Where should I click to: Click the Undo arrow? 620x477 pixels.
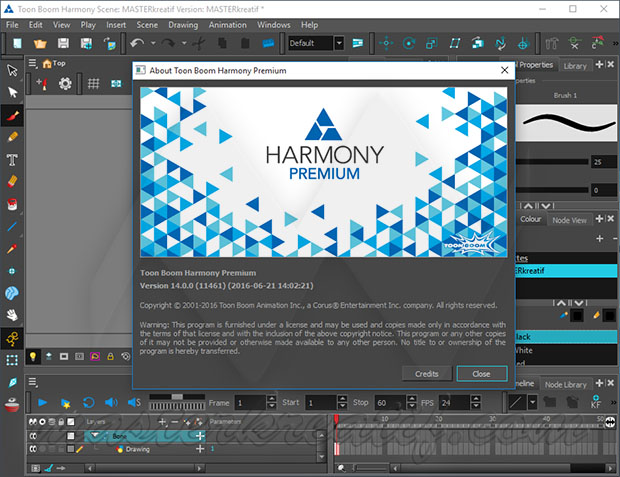pos(137,43)
